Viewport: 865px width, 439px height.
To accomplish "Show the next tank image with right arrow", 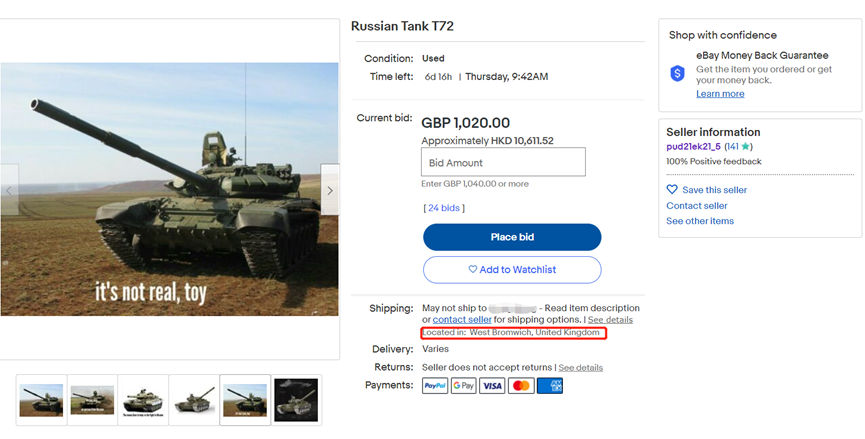I will [330, 190].
